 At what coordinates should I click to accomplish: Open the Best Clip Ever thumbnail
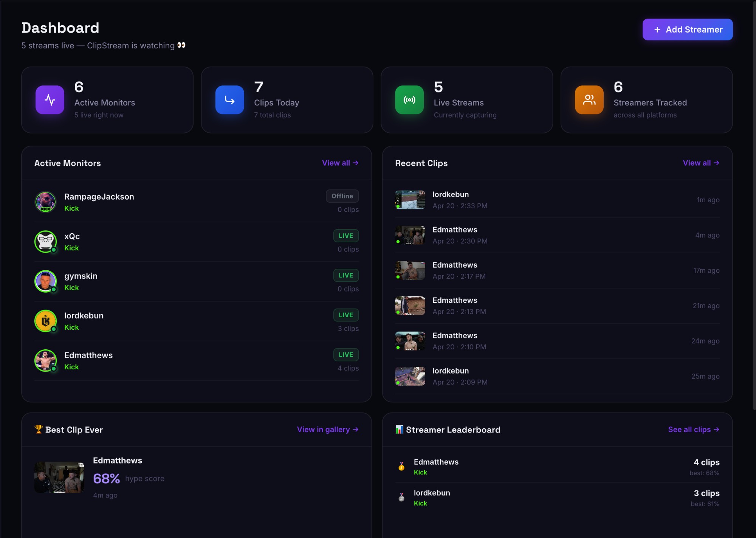pos(60,477)
